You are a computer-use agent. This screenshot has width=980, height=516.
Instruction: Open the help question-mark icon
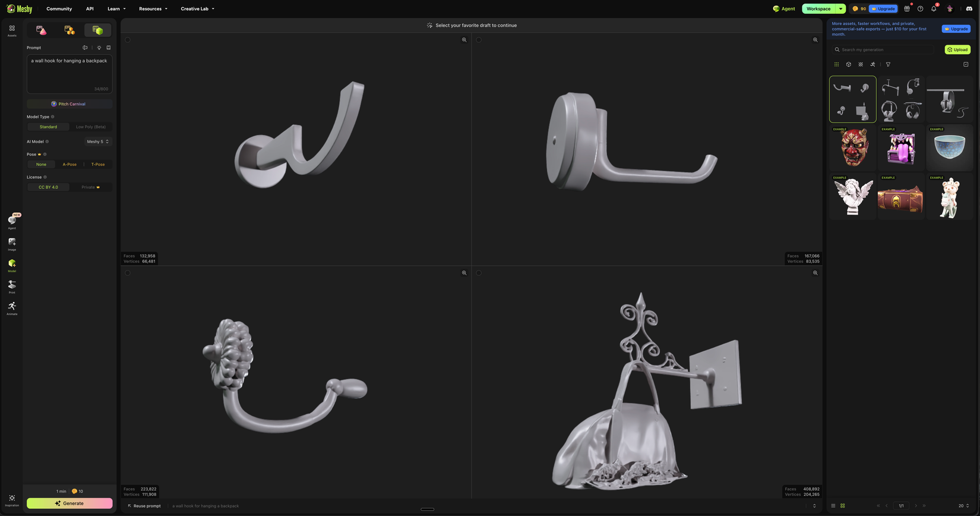920,8
